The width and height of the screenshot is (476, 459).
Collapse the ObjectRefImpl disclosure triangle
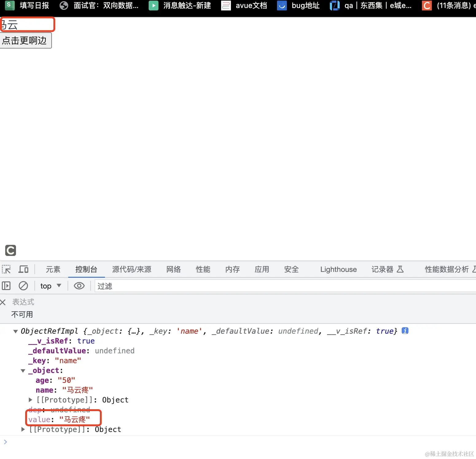(15, 331)
